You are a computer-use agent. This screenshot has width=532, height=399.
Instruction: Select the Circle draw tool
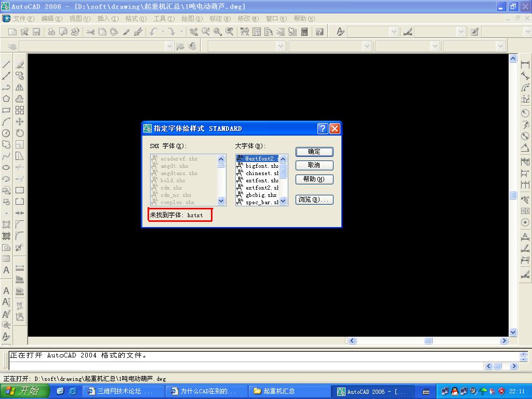coord(6,133)
